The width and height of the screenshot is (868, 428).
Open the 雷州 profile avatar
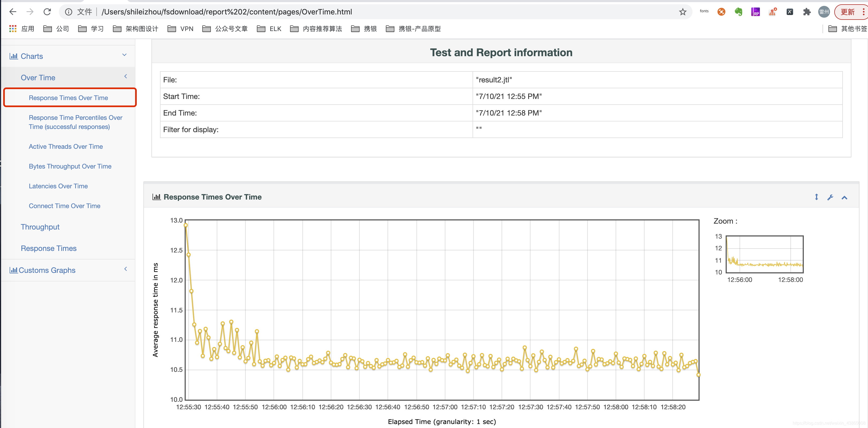pyautogui.click(x=824, y=12)
